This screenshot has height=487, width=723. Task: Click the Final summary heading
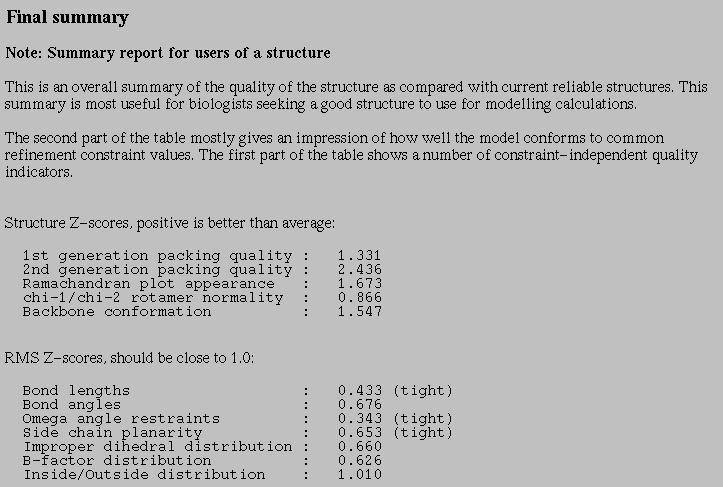click(x=67, y=18)
